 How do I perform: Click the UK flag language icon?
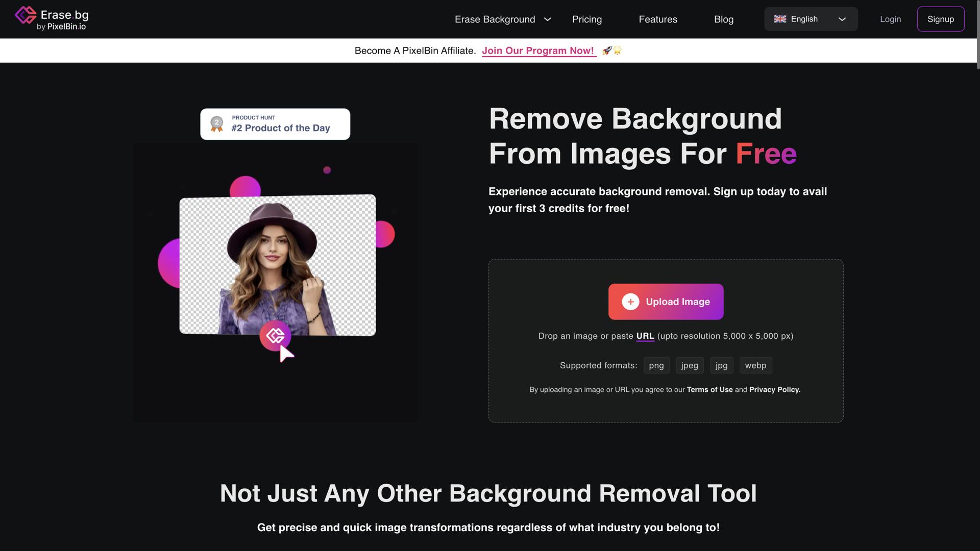(x=780, y=19)
